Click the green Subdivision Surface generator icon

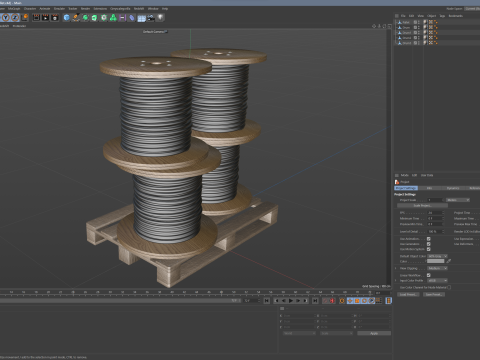[x=85, y=17]
